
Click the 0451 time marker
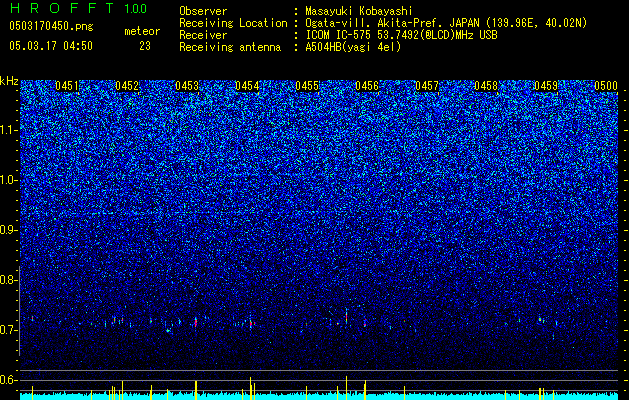[67, 86]
